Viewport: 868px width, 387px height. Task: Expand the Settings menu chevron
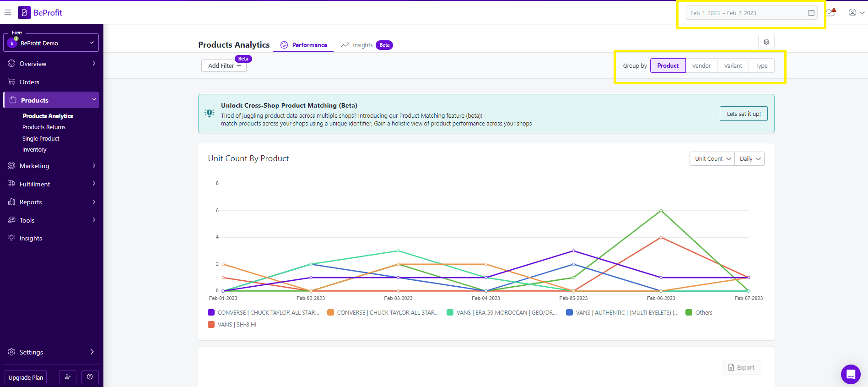point(92,352)
